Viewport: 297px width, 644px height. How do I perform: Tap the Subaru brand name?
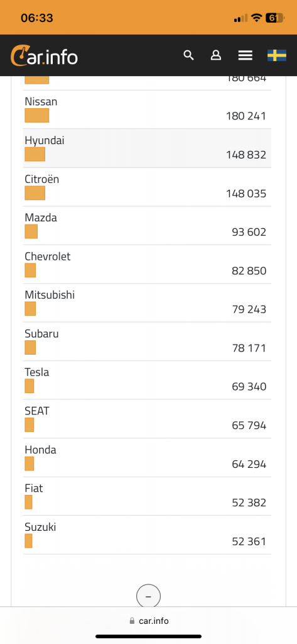(41, 333)
